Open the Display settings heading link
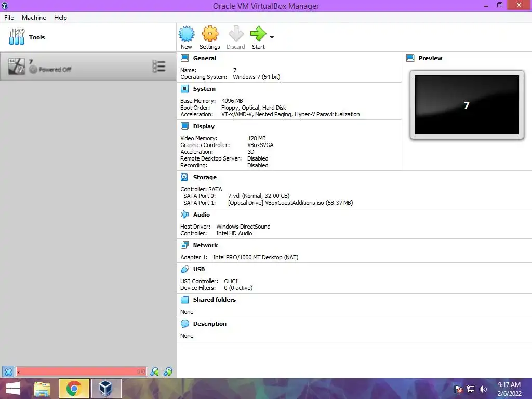This screenshot has width=532, height=399. point(204,126)
